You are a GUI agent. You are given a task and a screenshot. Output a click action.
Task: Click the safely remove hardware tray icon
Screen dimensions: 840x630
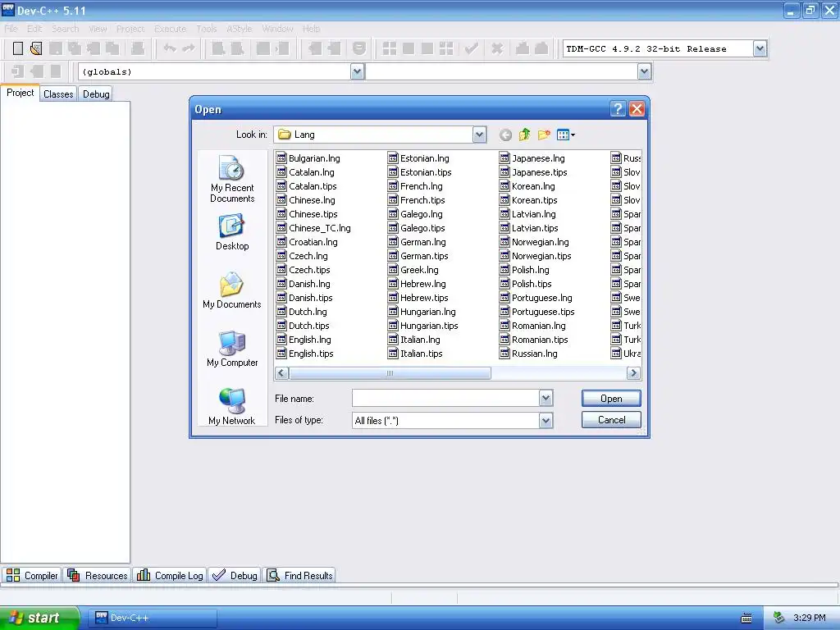pyautogui.click(x=779, y=618)
